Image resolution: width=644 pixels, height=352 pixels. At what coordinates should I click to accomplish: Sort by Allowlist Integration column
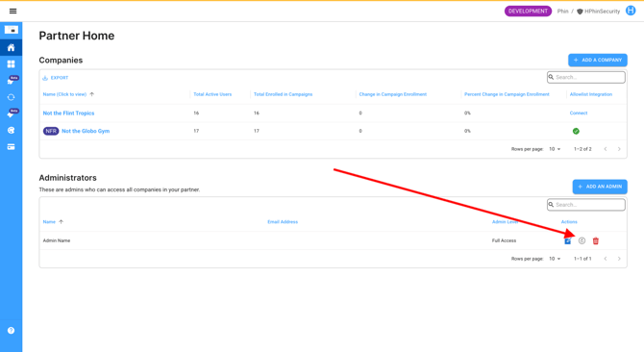590,94
